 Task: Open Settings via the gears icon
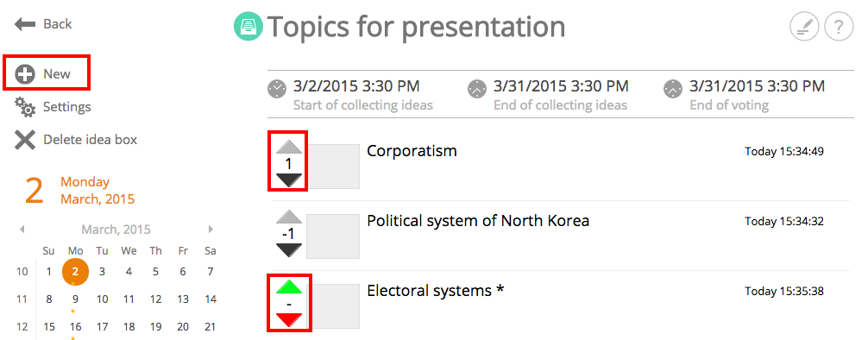(x=25, y=106)
